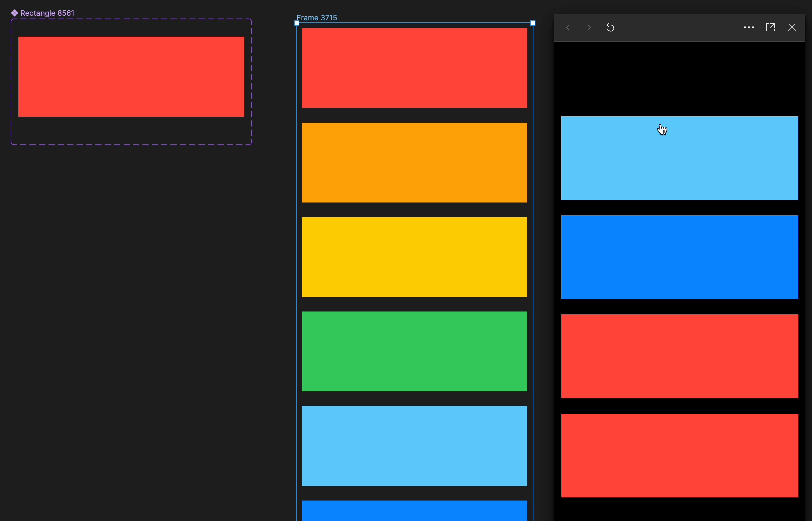Click the upper red rectangle in the preview
The width and height of the screenshot is (812, 521).
point(679,356)
